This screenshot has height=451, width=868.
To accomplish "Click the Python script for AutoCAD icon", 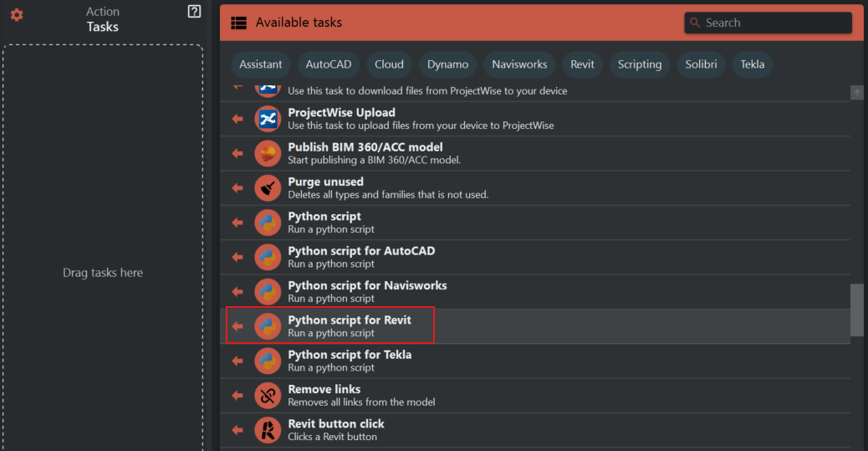I will pos(268,257).
